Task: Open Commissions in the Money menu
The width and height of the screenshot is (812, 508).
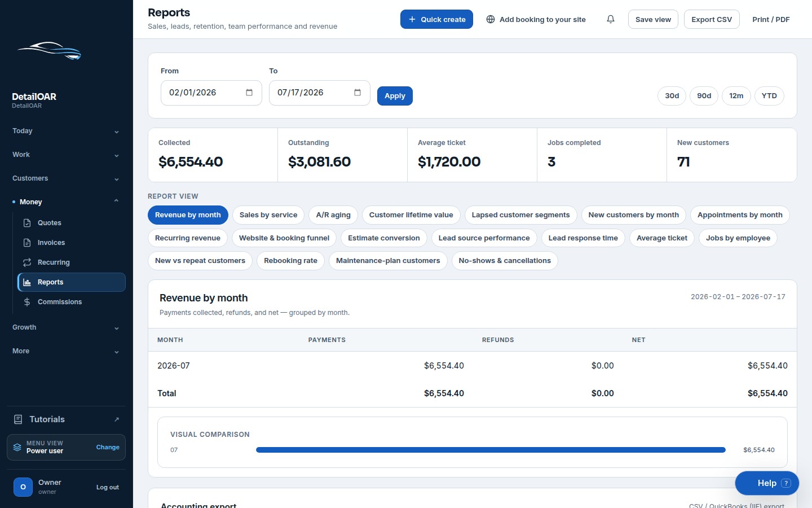Action: pyautogui.click(x=72, y=302)
